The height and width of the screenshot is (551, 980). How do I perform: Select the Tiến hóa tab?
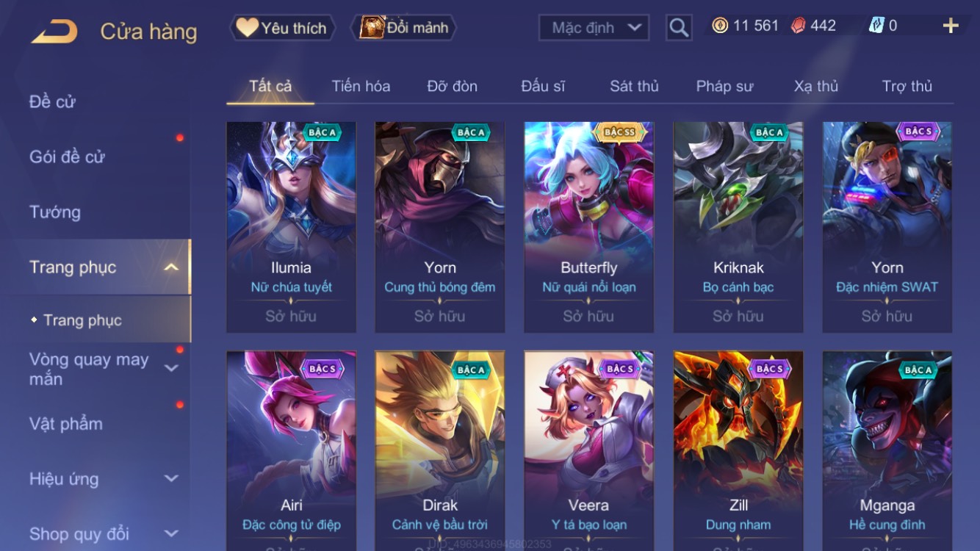coord(361,86)
